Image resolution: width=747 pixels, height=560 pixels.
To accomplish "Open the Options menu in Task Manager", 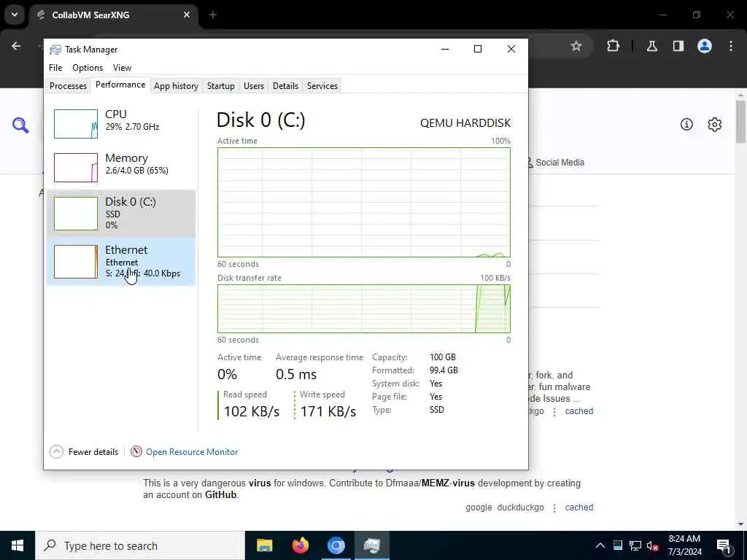I will 88,68.
